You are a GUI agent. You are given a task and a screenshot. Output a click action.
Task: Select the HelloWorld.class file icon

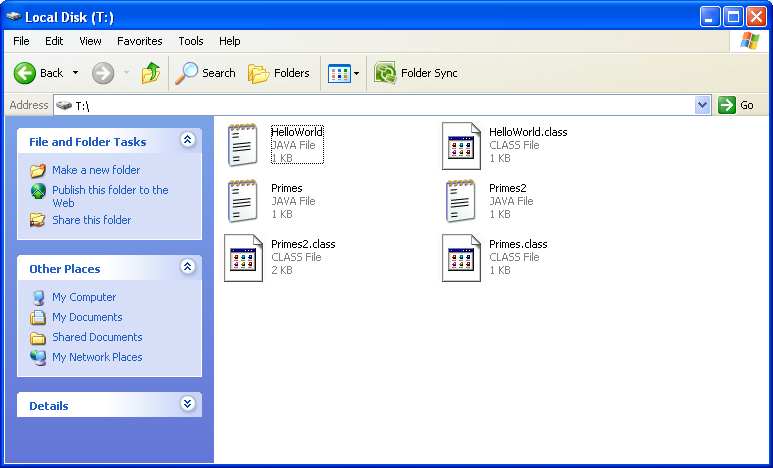(x=461, y=145)
